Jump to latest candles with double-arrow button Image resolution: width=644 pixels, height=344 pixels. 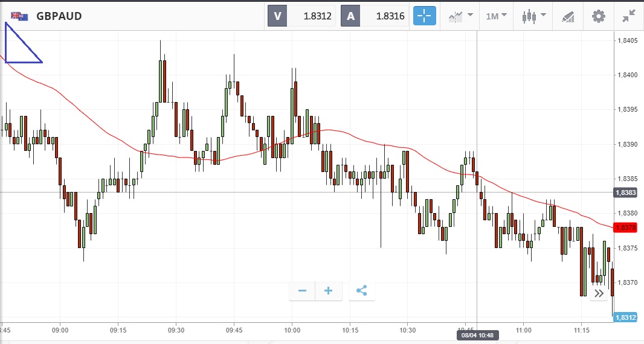(x=599, y=293)
